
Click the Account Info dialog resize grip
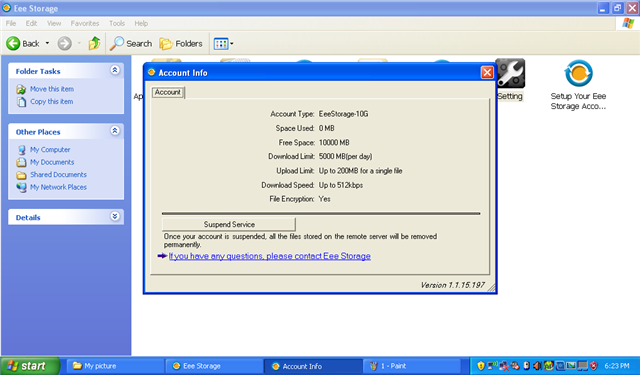point(491,288)
